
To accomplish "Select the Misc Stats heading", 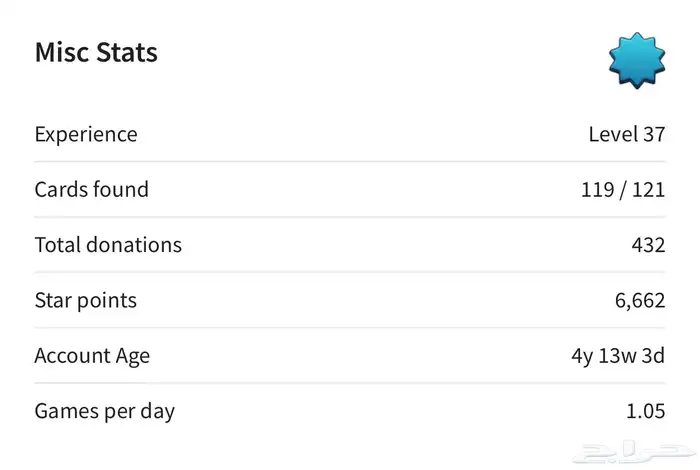I will (x=96, y=53).
